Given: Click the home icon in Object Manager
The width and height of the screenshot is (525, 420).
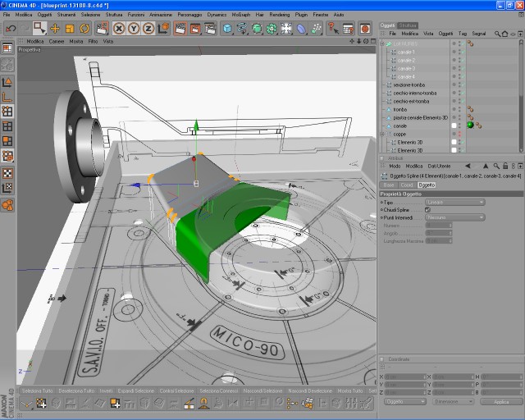Looking at the screenshot, I should tap(504, 34).
